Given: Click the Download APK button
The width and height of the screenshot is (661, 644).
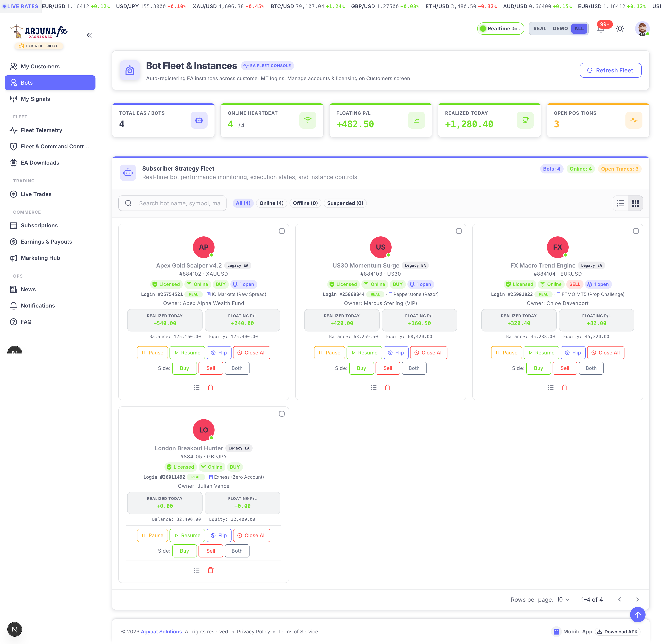Looking at the screenshot, I should pos(617,632).
